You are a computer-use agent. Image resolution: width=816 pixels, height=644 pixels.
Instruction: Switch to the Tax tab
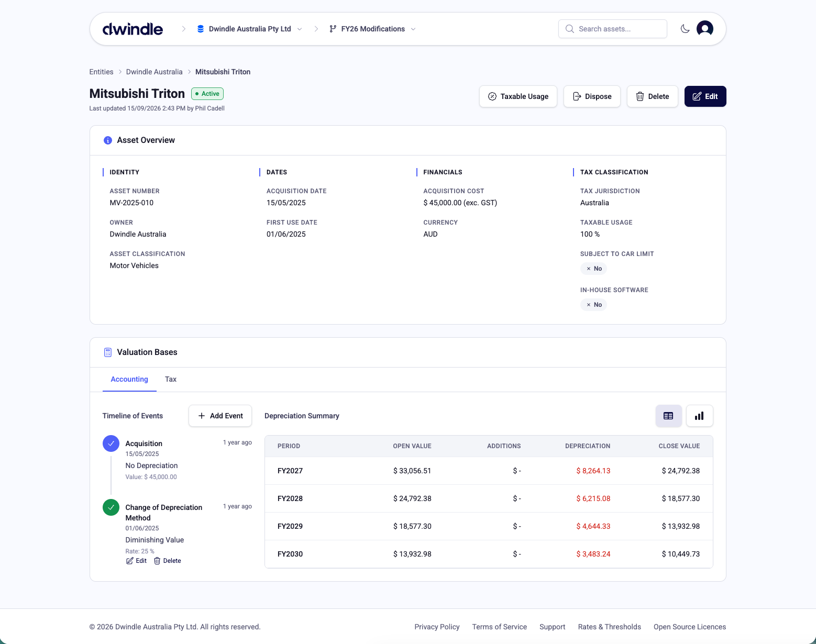pos(171,379)
